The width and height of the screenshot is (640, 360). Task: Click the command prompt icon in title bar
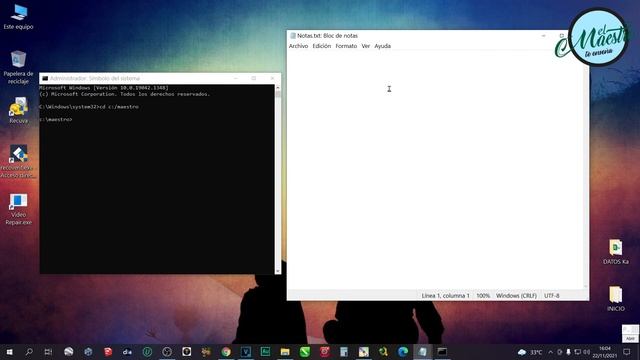coord(45,78)
